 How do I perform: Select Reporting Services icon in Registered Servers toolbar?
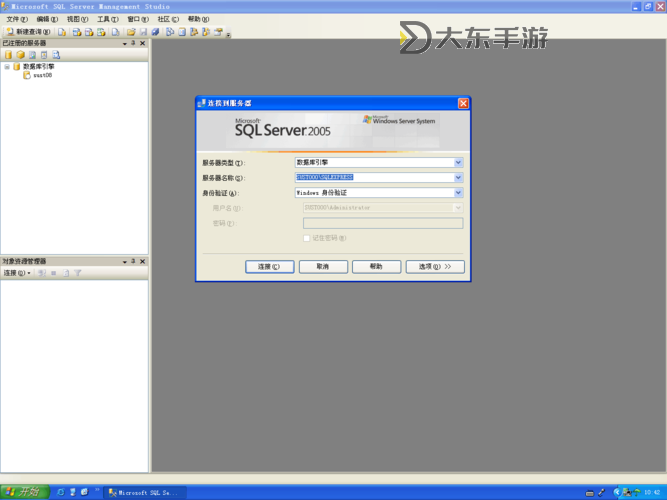tap(32, 54)
